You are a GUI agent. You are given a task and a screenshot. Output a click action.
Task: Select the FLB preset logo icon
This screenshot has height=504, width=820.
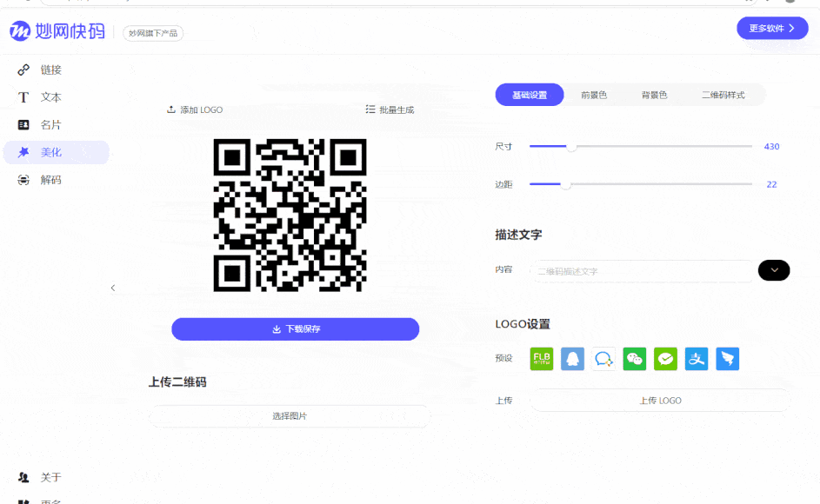tap(541, 359)
